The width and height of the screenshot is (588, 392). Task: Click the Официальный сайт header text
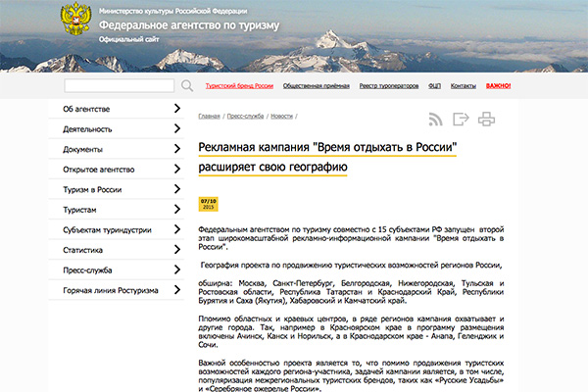tap(129, 39)
